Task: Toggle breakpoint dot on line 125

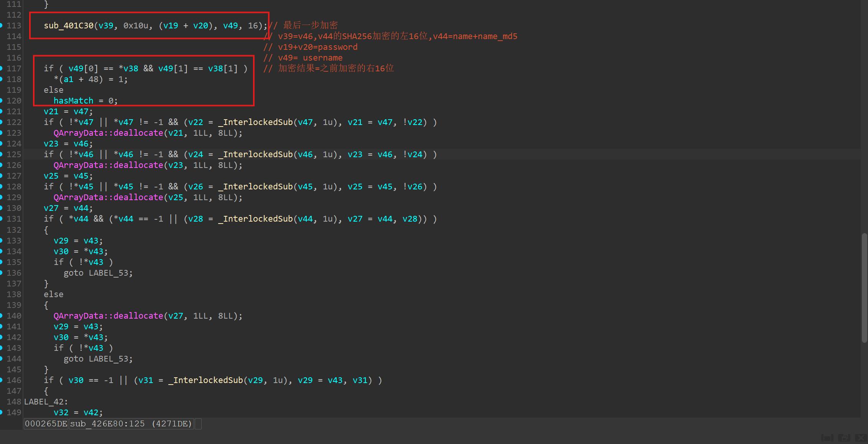Action: click(1, 154)
